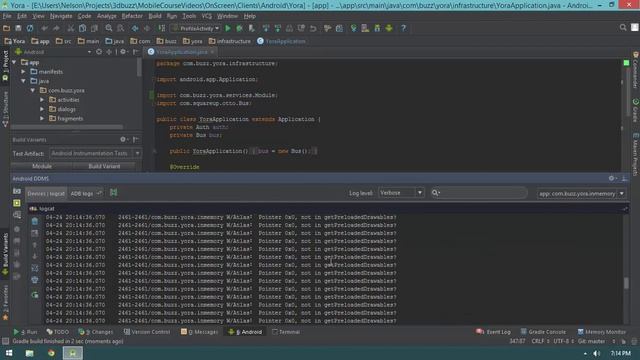Click the scroll from source target icon

click(99, 52)
